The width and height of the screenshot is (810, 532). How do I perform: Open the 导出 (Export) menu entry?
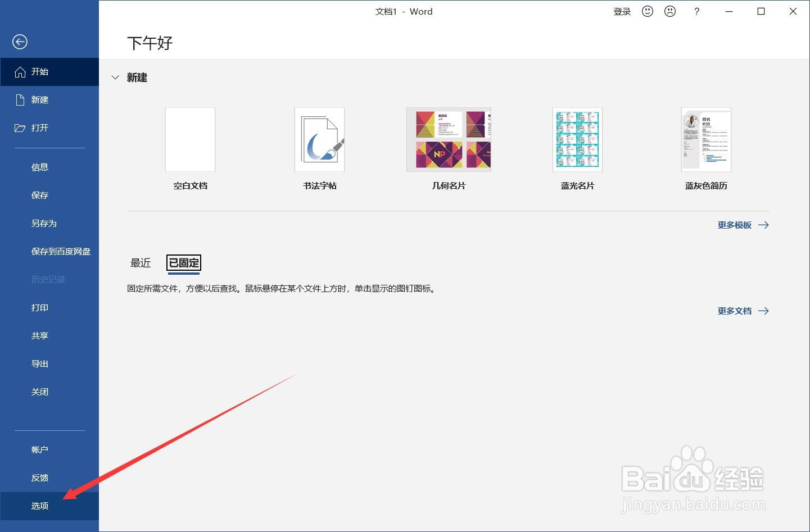click(x=40, y=363)
